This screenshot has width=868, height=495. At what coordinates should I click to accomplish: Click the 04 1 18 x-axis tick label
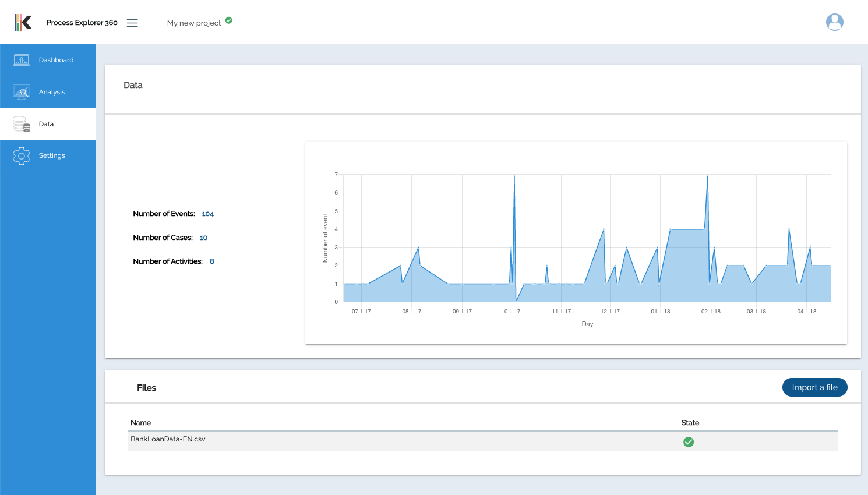[x=807, y=312]
